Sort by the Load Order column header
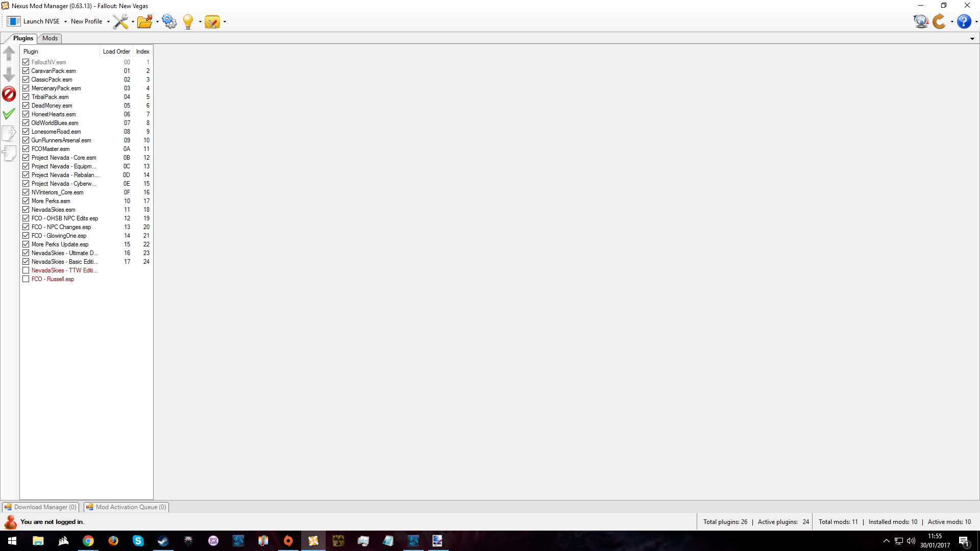 click(116, 52)
